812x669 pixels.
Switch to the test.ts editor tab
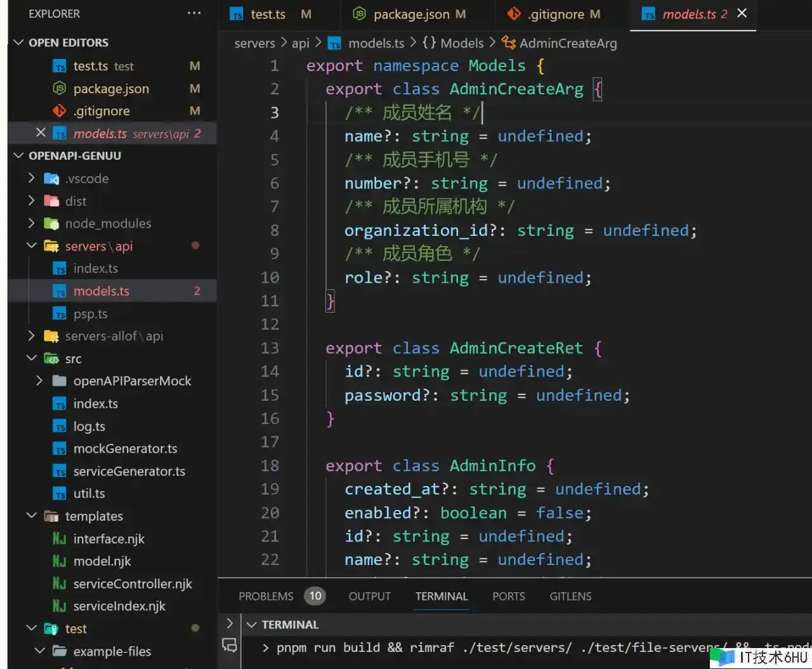click(x=268, y=14)
